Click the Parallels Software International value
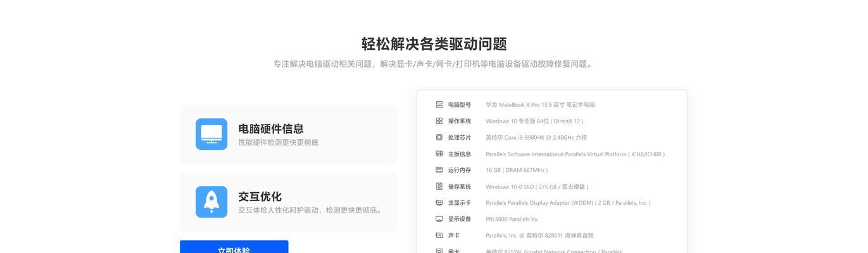The width and height of the screenshot is (868, 253). pyautogui.click(x=575, y=154)
